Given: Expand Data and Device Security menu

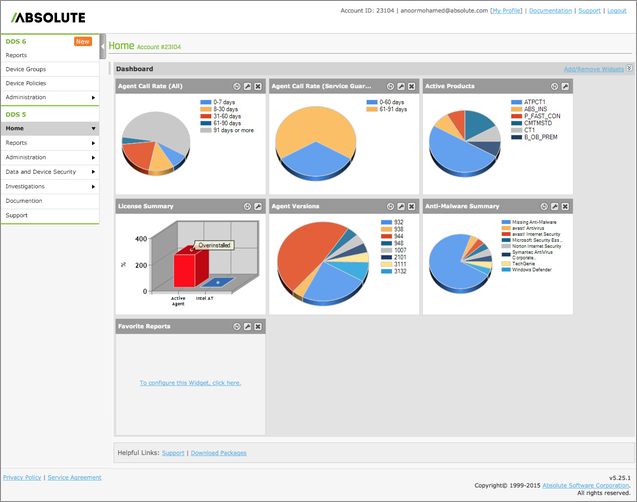Looking at the screenshot, I should coord(93,172).
